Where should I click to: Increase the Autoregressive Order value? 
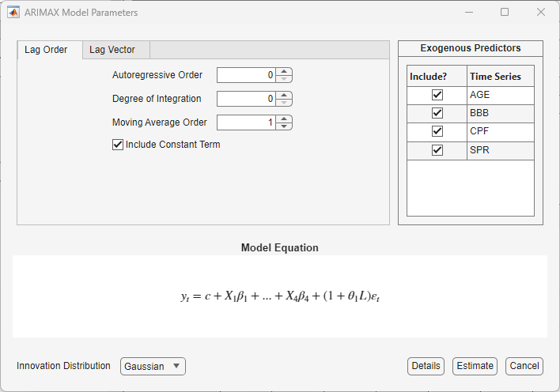(x=285, y=72)
